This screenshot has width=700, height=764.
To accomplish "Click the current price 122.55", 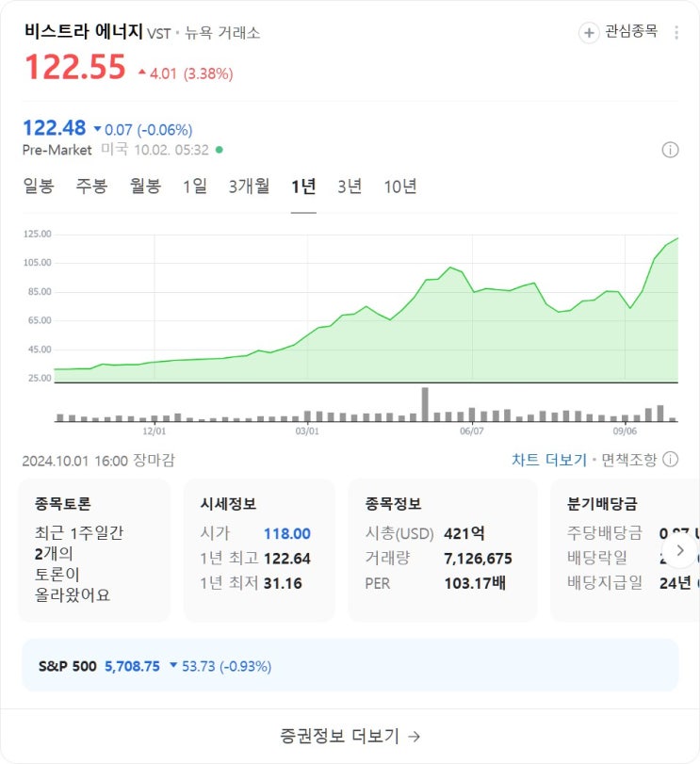I will point(75,67).
